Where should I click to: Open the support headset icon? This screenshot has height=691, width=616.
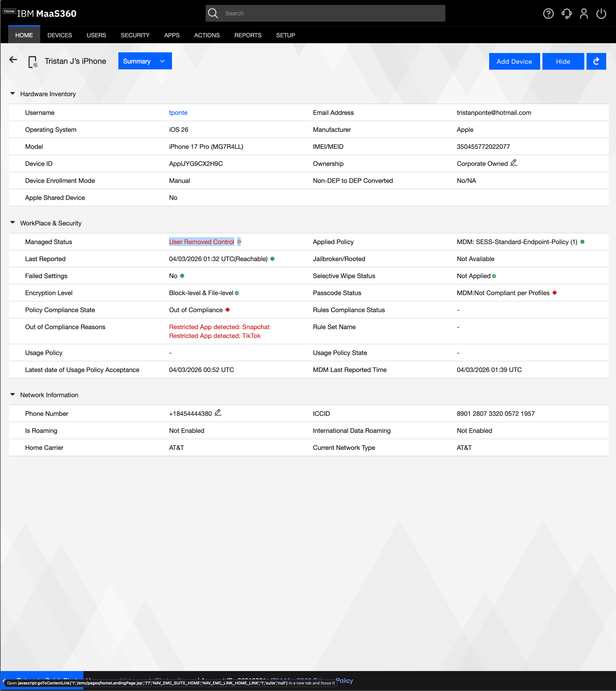567,13
